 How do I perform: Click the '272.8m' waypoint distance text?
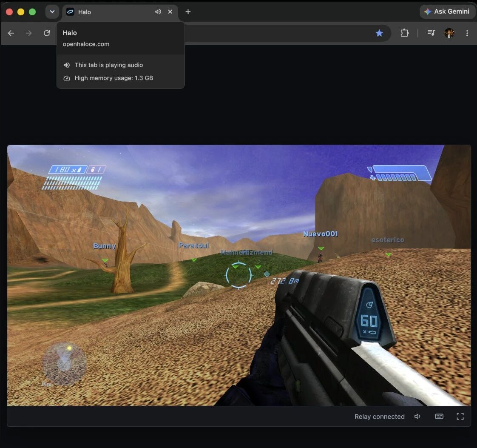tap(285, 281)
